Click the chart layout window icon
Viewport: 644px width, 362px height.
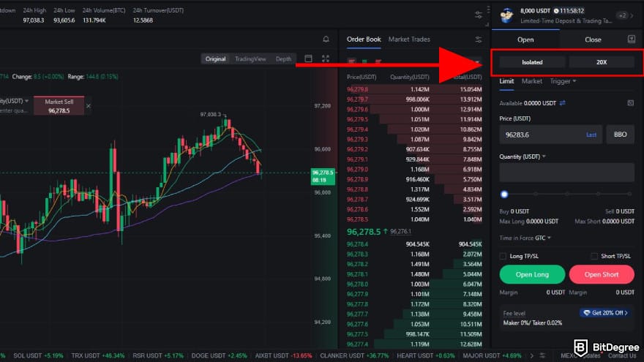[308, 59]
